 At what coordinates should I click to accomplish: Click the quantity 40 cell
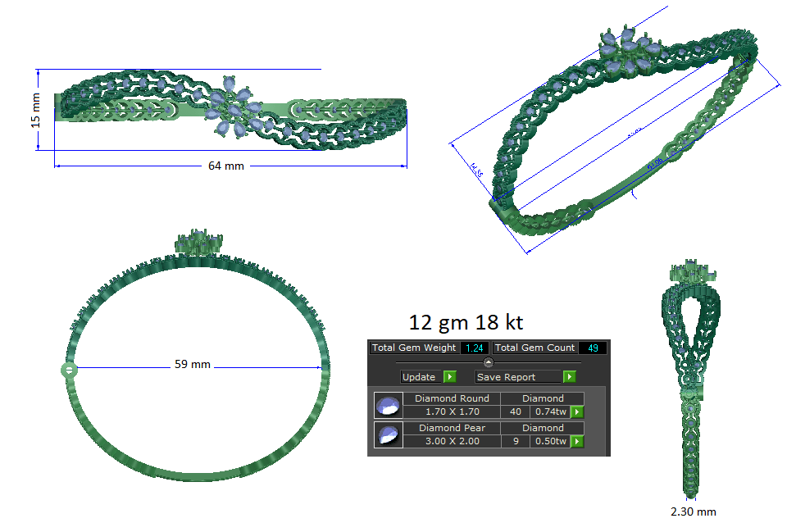[516, 412]
